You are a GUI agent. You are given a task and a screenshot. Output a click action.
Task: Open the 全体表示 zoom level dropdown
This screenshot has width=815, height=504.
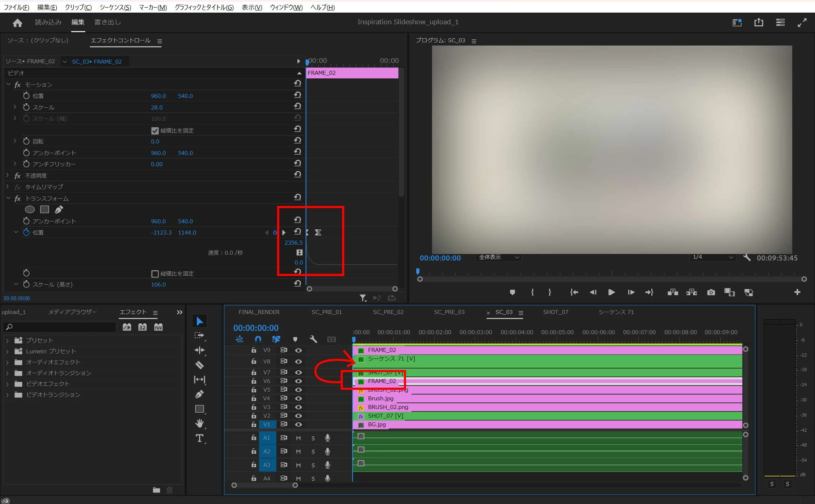(499, 257)
